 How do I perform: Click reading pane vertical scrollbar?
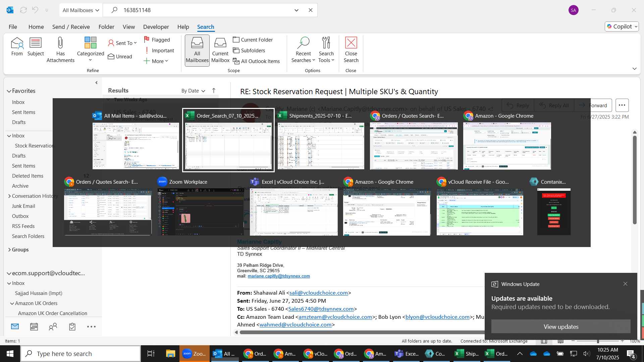635,180
